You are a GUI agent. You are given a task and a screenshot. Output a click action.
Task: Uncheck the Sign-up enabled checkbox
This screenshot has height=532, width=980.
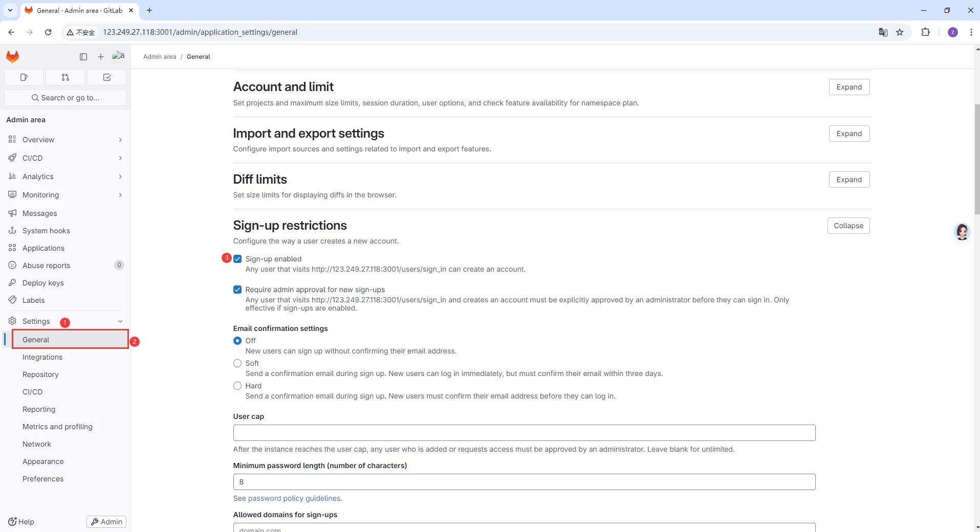pos(237,259)
